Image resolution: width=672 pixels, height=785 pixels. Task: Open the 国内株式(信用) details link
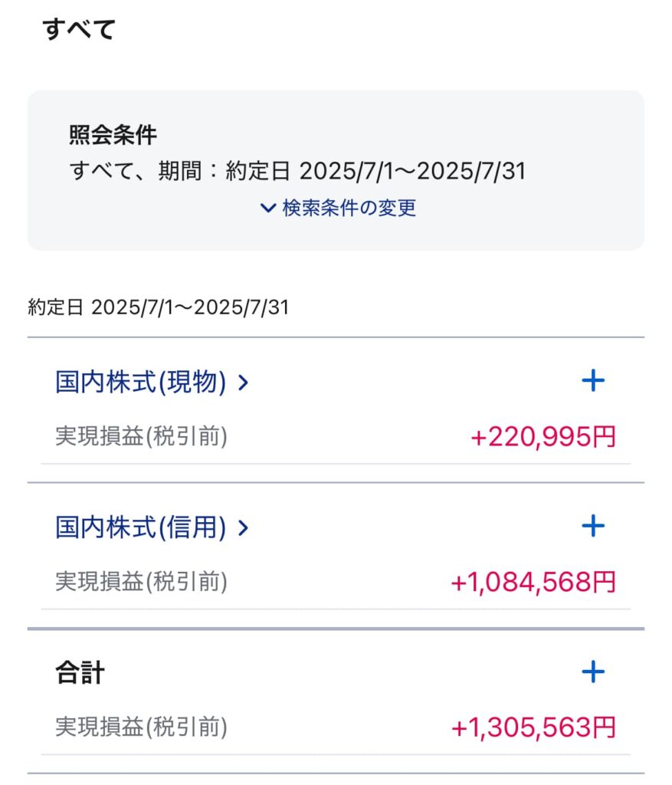tap(141, 527)
